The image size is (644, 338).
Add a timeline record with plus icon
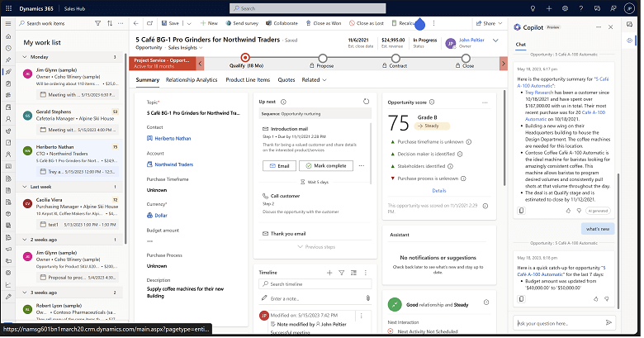(329, 273)
